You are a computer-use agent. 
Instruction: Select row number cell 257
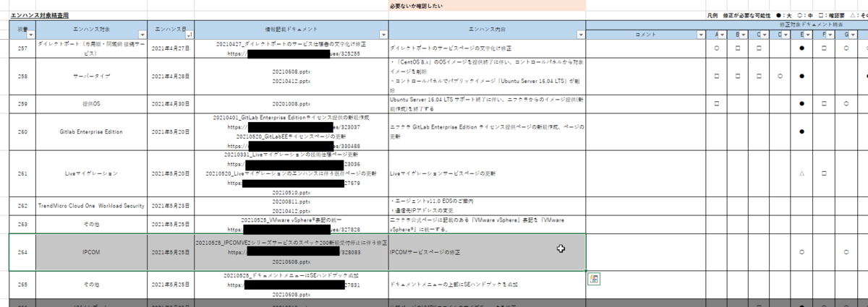(22, 48)
